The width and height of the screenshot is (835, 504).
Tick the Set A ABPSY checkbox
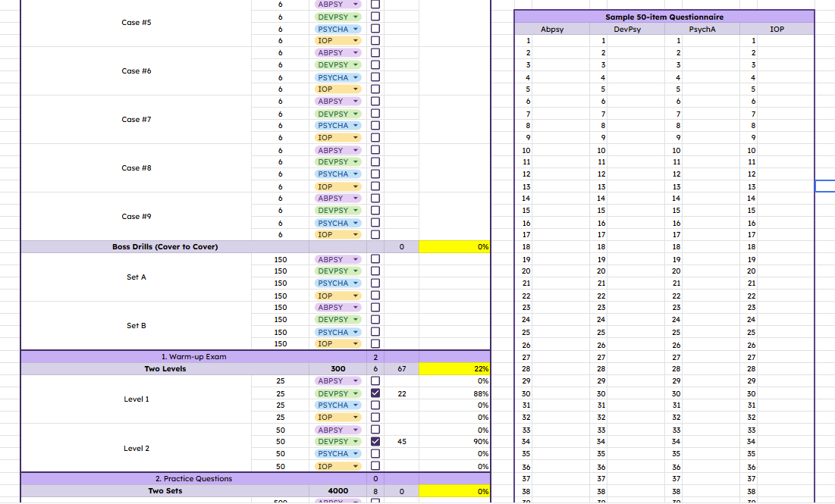(375, 259)
